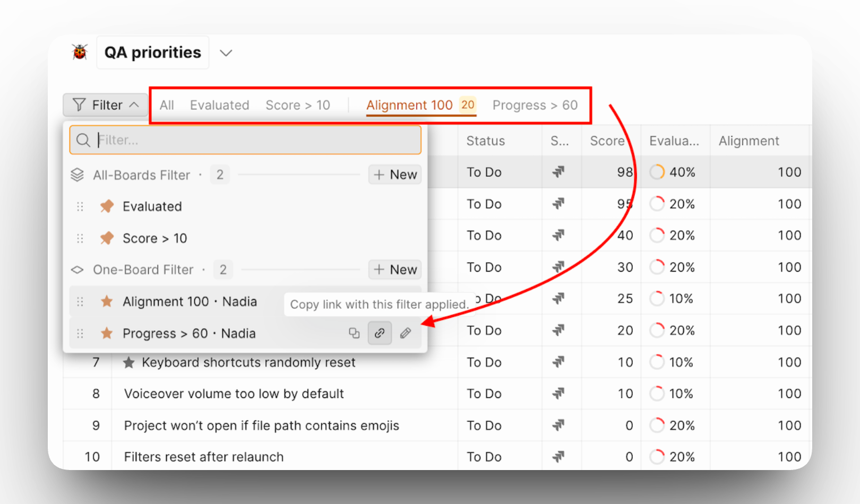Click the copy link icon for Progress filter
Image resolution: width=860 pixels, height=504 pixels.
tap(380, 333)
